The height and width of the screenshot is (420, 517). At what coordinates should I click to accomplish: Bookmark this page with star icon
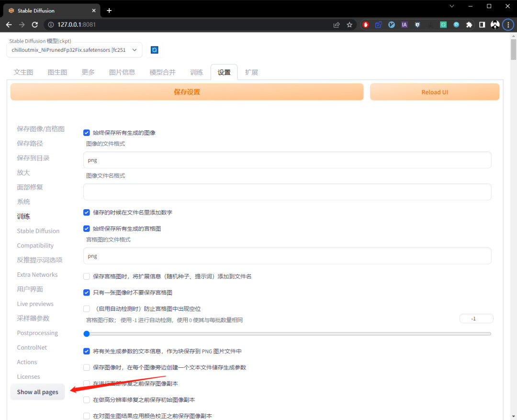point(349,25)
